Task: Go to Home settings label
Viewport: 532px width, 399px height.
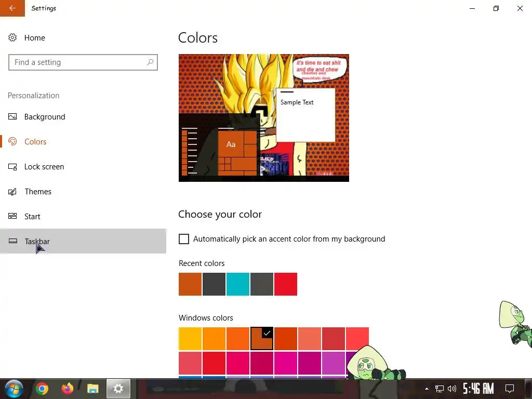Action: 35,37
